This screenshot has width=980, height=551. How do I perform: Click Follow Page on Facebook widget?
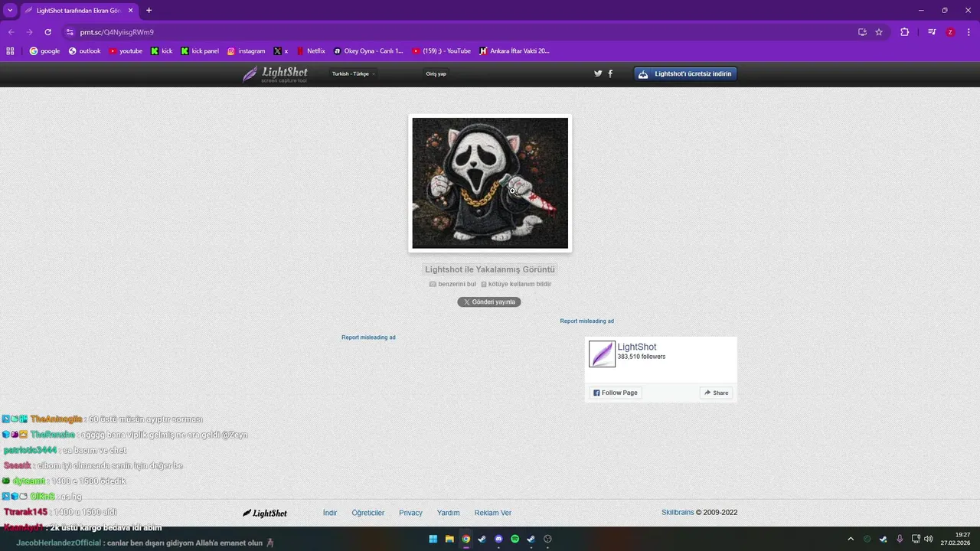point(615,393)
